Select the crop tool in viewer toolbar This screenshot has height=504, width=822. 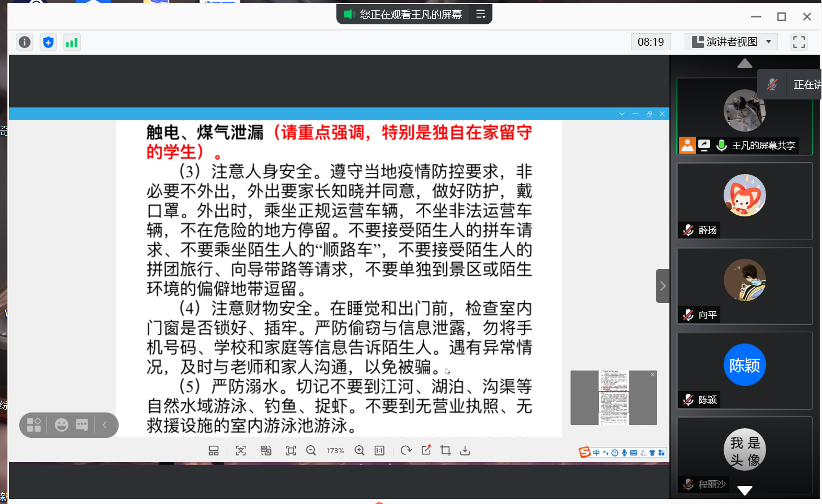tap(445, 450)
